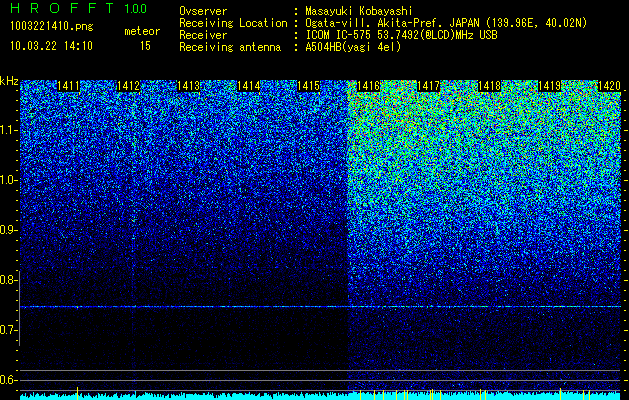Click the 1.1 frequency axis label
Viewport: 629px width, 400px height.
coord(9,130)
